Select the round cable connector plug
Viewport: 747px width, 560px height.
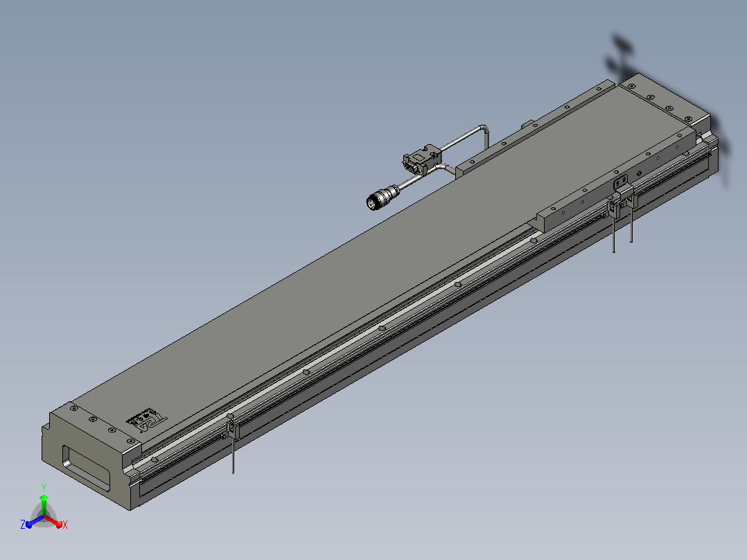coord(382,198)
